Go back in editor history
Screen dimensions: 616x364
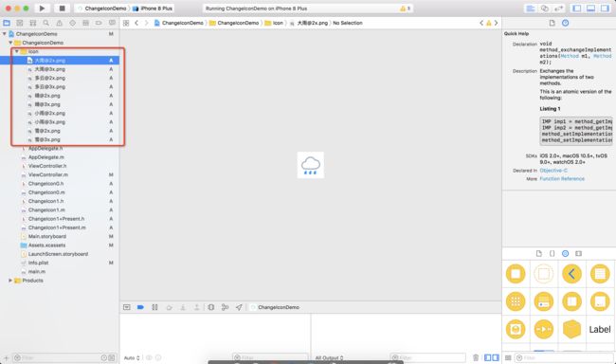[136, 23]
